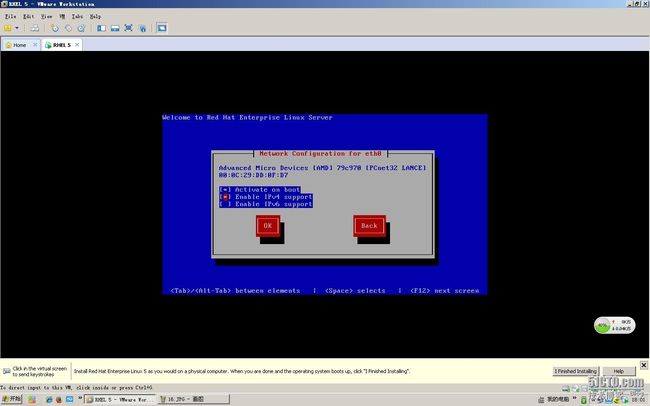650x406 pixels.
Task: Click the VMware hard disk status icon
Action: [566, 389]
